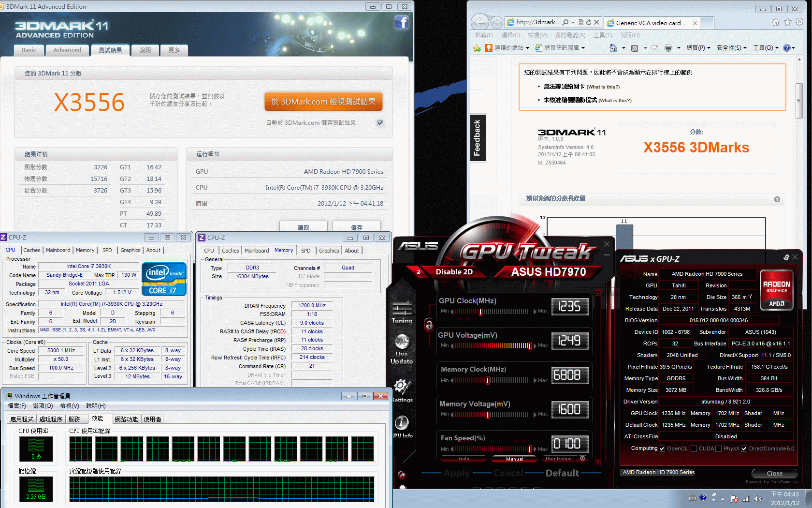Select Auto fan mode in GPU Tweak
This screenshot has width=812, height=508.
(x=464, y=458)
